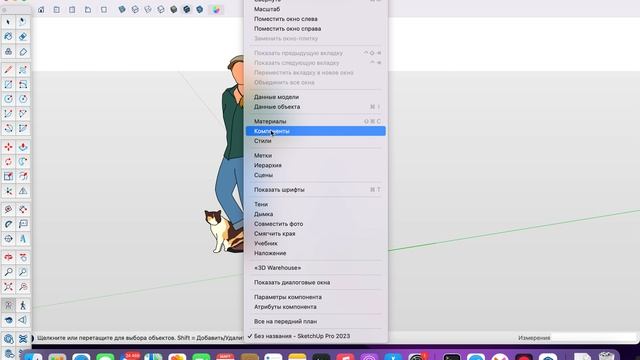Choose the Look Around eye tool

(8, 320)
